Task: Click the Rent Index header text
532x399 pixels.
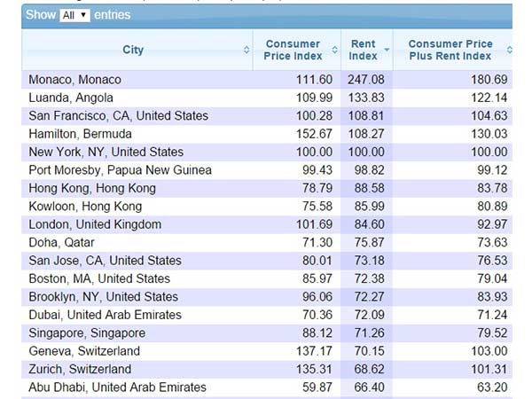Action: pyautogui.click(x=364, y=51)
